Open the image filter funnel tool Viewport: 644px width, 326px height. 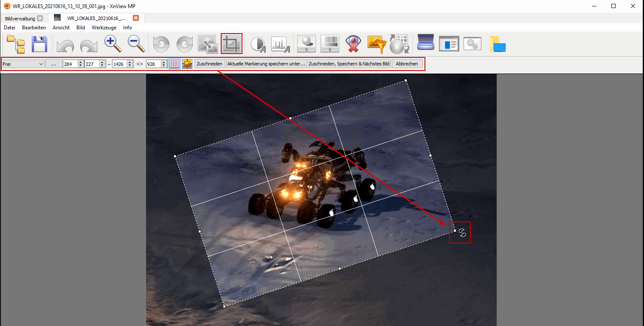pos(376,44)
